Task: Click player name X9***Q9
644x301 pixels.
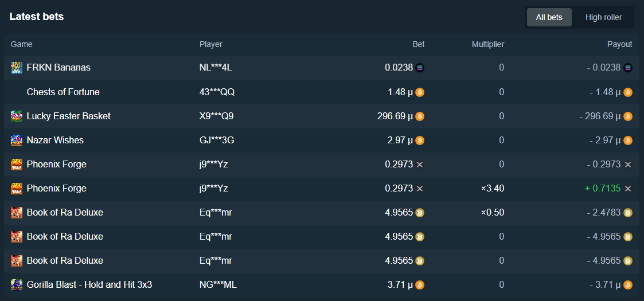Action: pos(216,116)
